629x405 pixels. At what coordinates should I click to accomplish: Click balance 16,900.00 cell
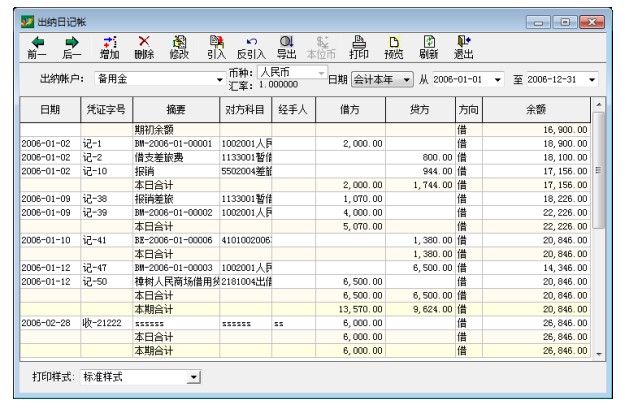536,130
